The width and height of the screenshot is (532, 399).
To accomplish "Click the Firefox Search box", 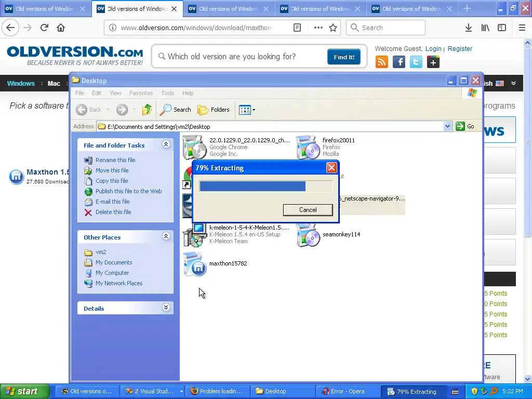I will coord(385,28).
